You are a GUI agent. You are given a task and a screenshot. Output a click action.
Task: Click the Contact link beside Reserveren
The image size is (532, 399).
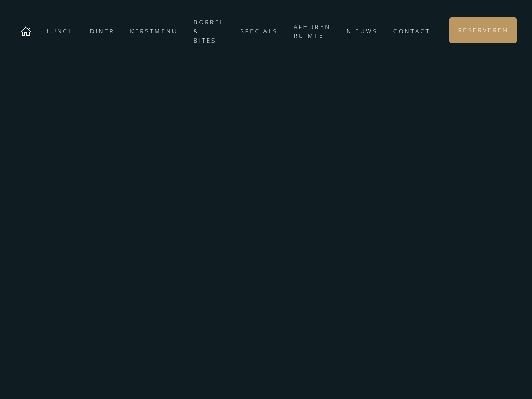pyautogui.click(x=411, y=31)
